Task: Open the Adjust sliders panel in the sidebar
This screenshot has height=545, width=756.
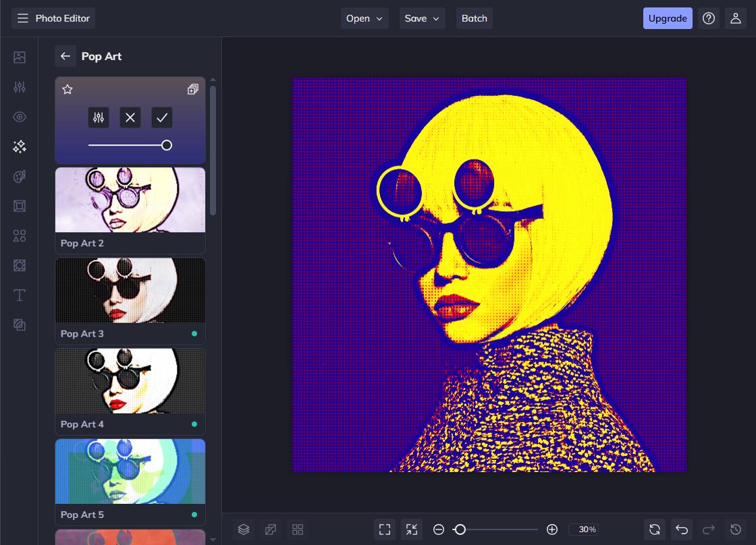Action: tap(19, 87)
